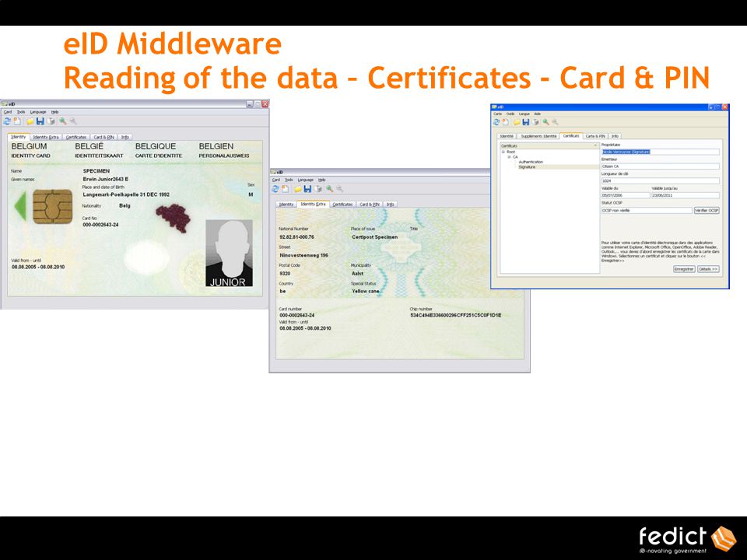Switch to Card & PIN tab in the Identity Extra window

click(x=369, y=205)
